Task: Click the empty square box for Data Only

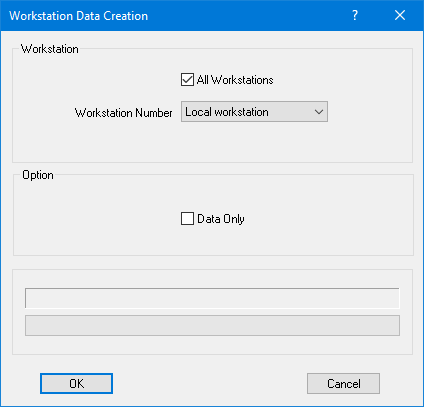Action: click(187, 219)
